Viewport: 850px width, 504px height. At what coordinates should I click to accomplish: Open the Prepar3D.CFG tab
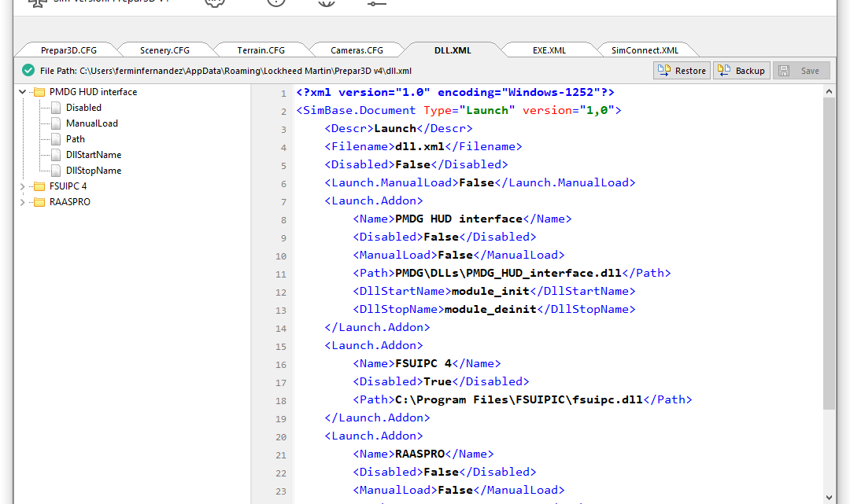68,50
